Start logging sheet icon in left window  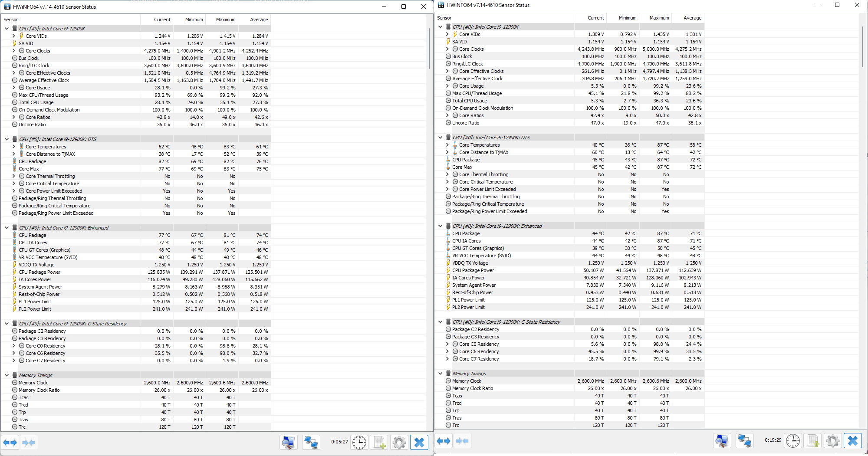(x=379, y=443)
